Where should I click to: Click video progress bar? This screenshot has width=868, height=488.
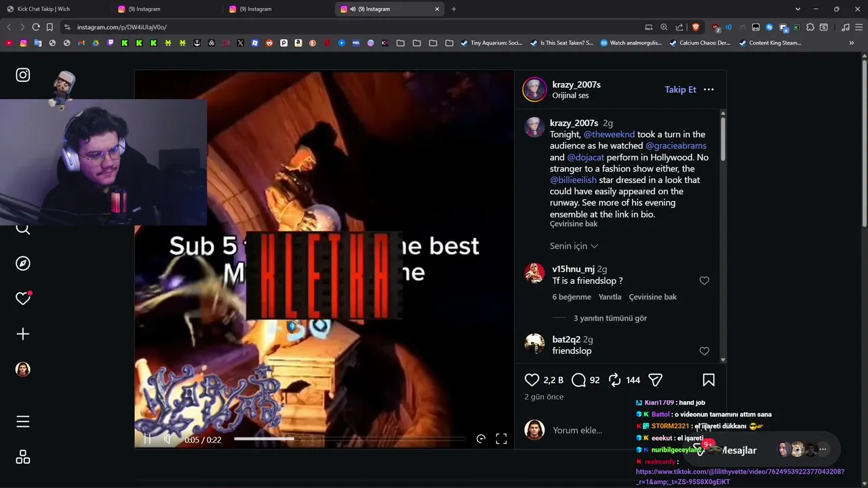click(x=349, y=439)
